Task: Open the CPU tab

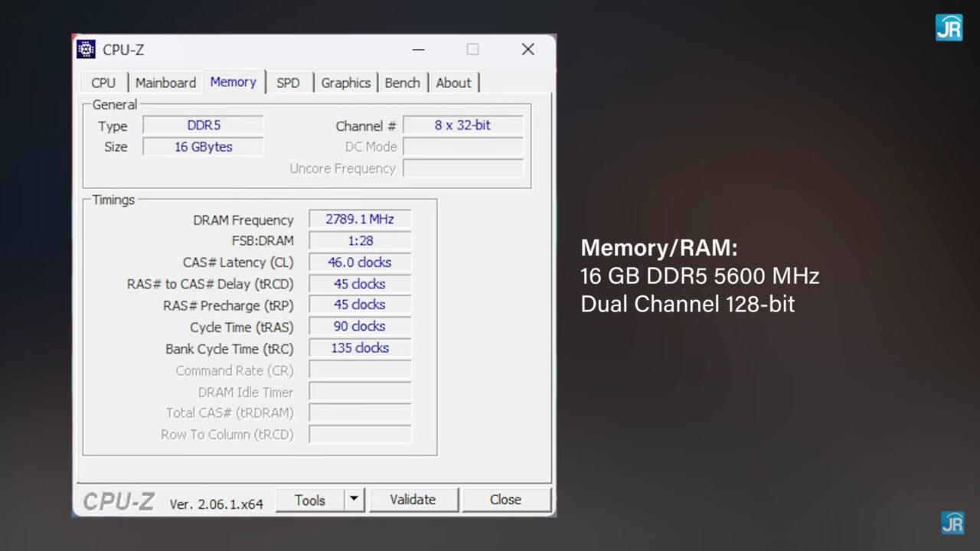Action: [x=103, y=83]
